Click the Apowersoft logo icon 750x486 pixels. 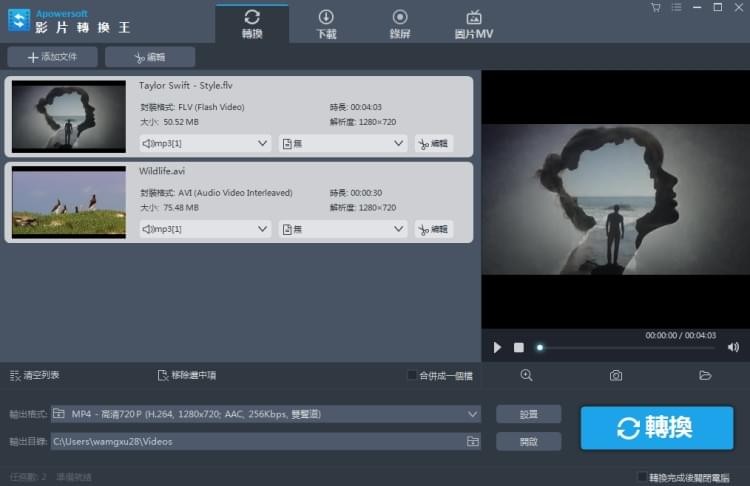point(19,21)
